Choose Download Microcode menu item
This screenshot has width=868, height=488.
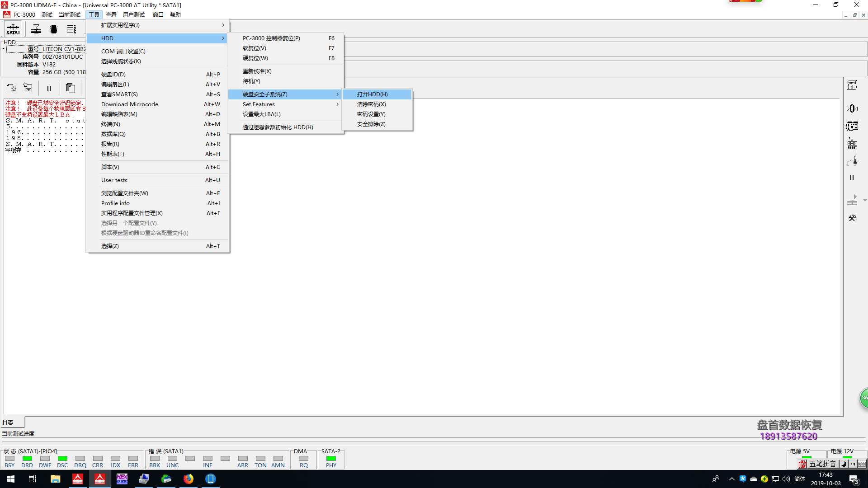[x=157, y=104]
